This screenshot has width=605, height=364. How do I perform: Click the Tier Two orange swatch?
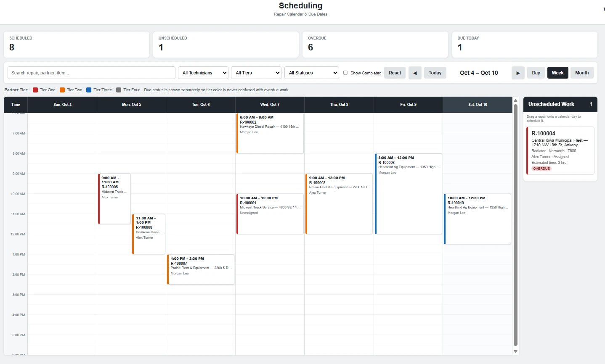coord(62,90)
